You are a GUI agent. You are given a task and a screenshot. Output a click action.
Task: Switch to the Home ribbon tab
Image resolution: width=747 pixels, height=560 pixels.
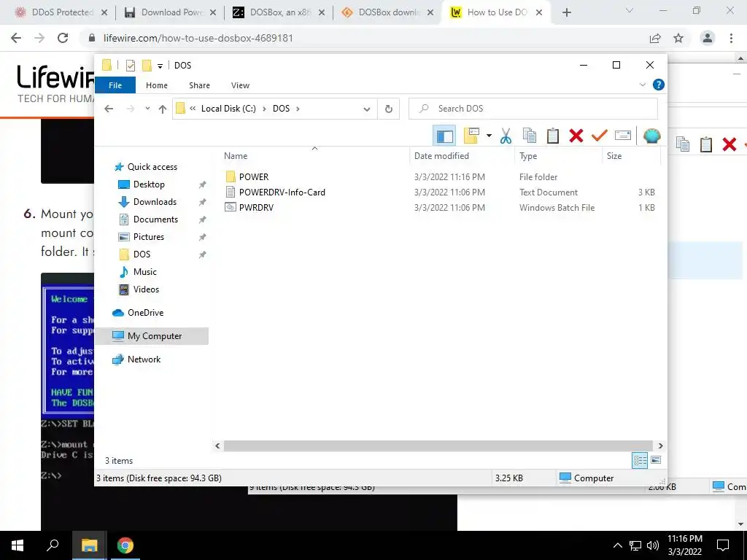click(157, 85)
